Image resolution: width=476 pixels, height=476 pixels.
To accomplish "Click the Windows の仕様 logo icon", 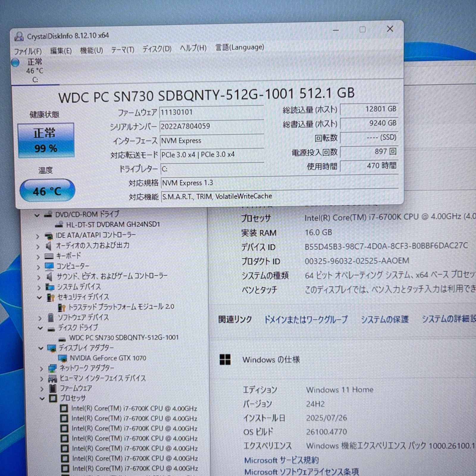I will pos(225,360).
